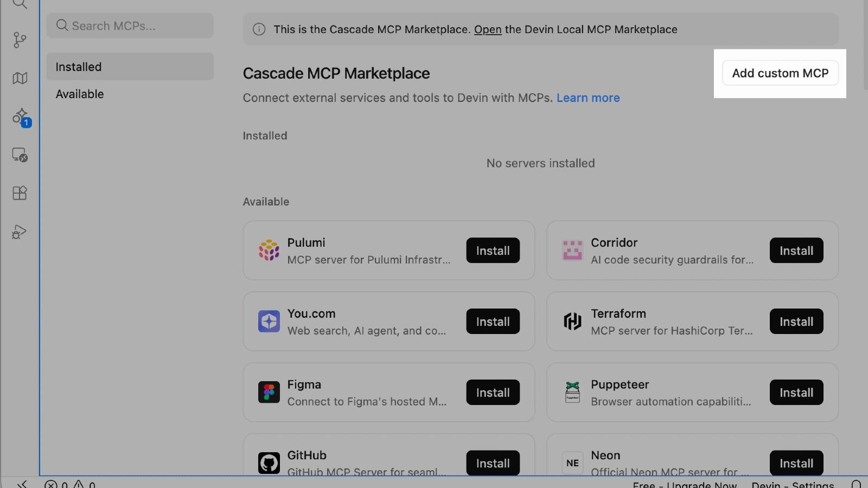The width and height of the screenshot is (868, 488).
Task: Click "Web search, AI agent, and co..." description
Action: [367, 331]
